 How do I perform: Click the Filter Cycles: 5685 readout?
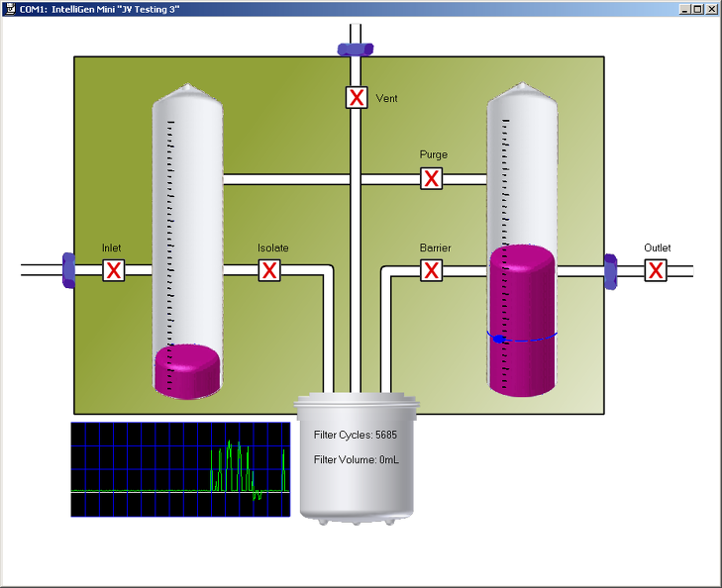point(355,435)
